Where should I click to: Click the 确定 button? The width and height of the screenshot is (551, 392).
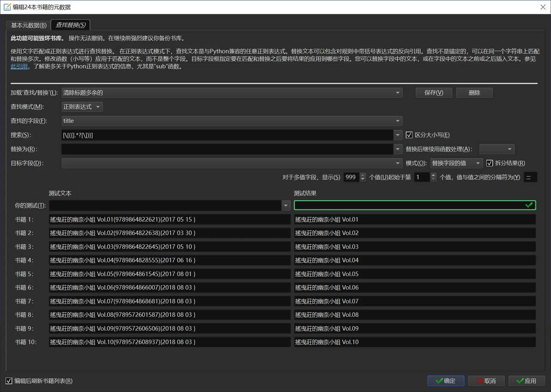point(446,381)
